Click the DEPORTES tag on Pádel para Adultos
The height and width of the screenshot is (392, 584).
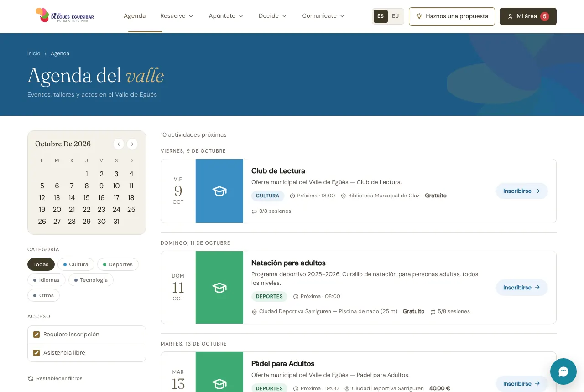(269, 388)
